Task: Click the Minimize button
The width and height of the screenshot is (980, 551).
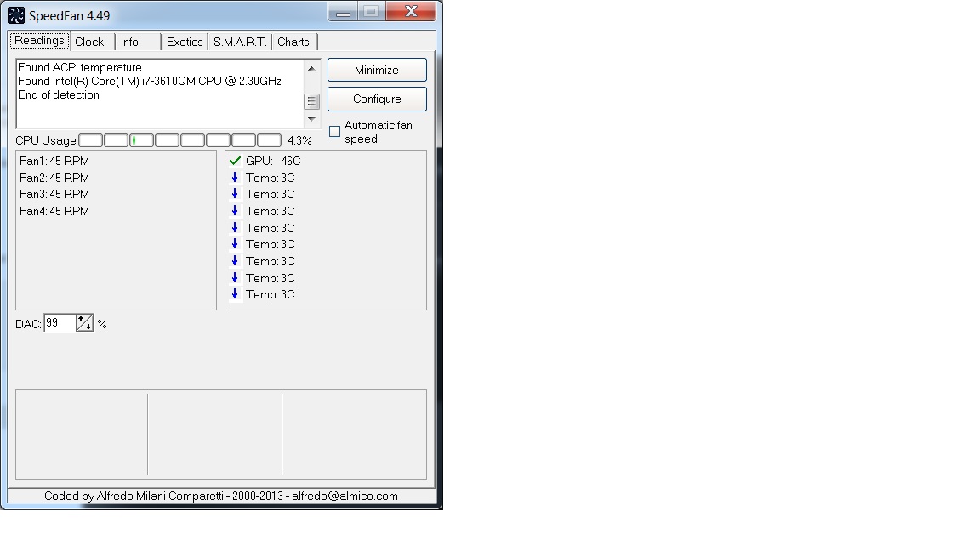Action: point(377,70)
